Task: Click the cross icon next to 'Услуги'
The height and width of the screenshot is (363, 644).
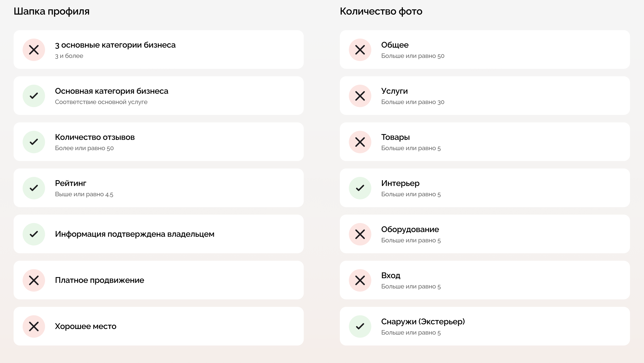Action: (360, 96)
